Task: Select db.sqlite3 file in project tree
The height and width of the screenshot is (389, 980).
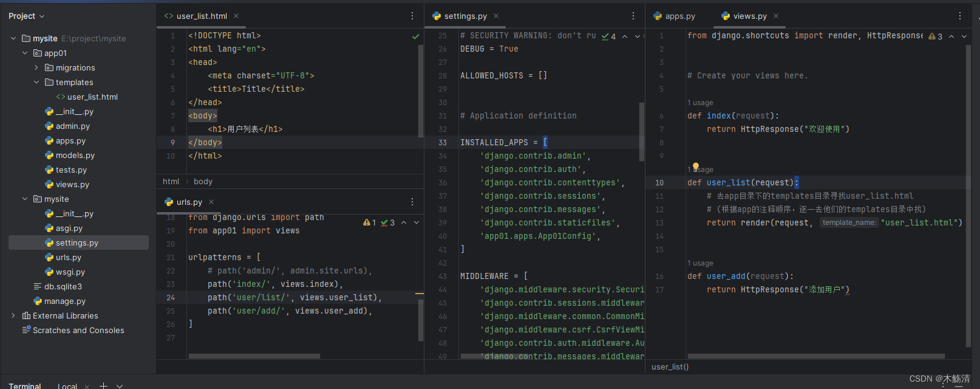Action: click(x=63, y=286)
